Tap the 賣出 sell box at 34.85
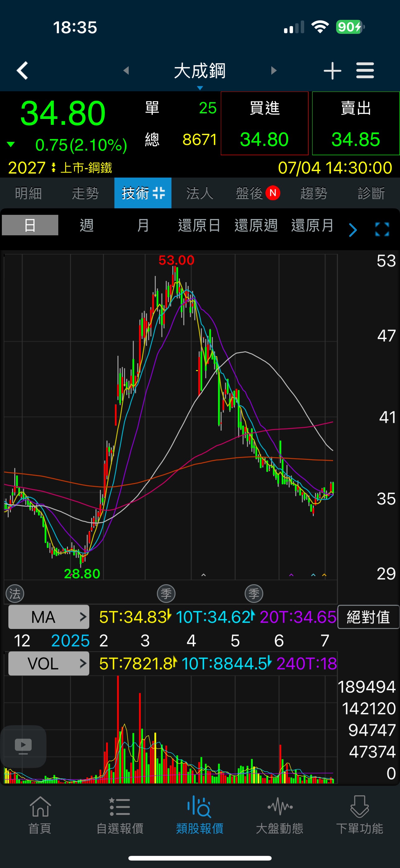Image resolution: width=400 pixels, height=868 pixels. (356, 123)
